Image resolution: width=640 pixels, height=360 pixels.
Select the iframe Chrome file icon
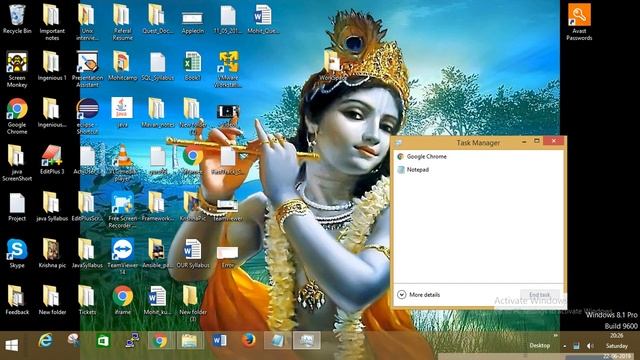pyautogui.click(x=122, y=300)
